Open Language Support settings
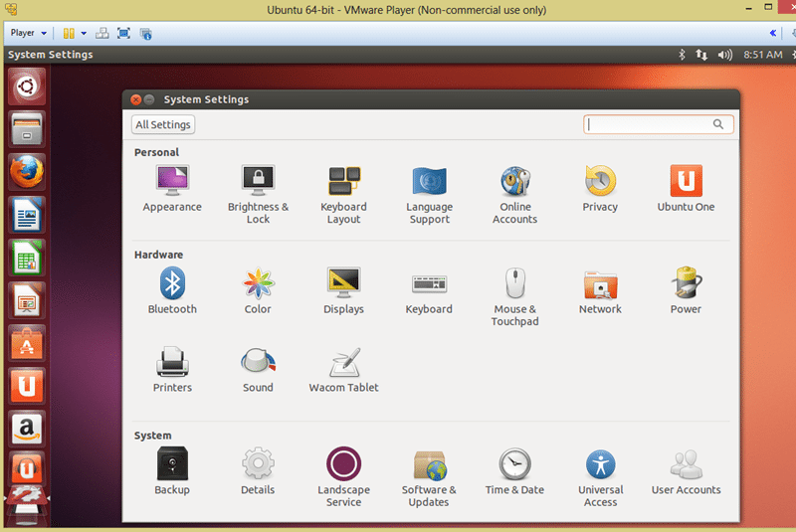Screen dimensions: 796x532 coord(430,194)
